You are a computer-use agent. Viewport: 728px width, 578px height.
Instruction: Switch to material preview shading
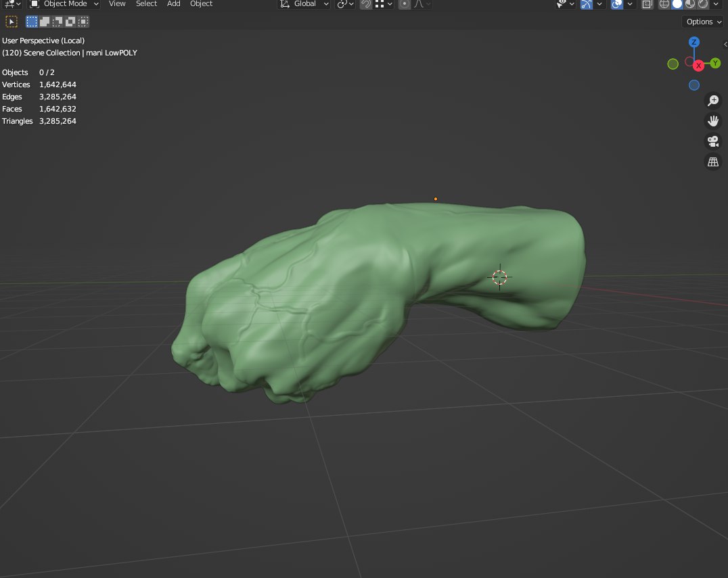coord(690,3)
